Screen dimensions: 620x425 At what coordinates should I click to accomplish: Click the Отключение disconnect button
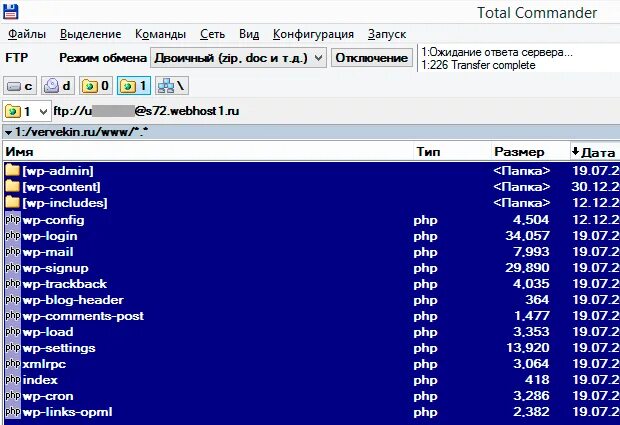tap(372, 58)
